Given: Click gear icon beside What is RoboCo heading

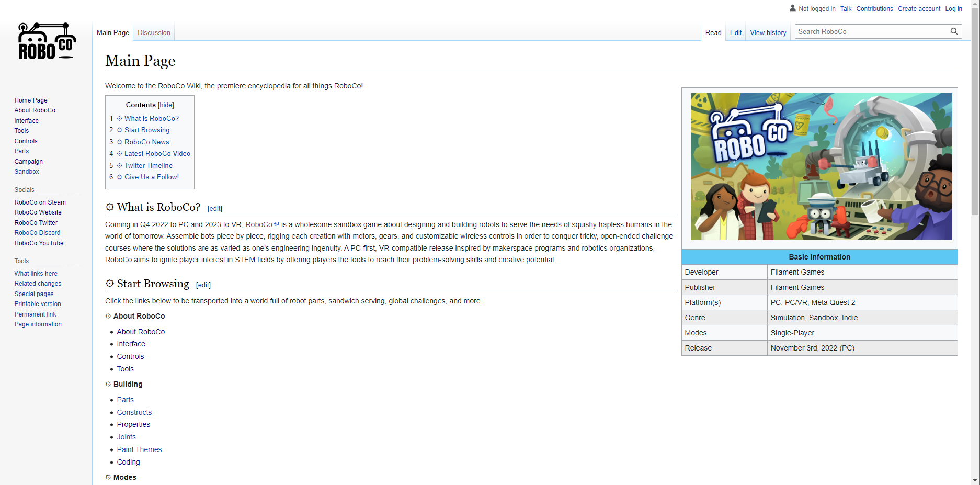Looking at the screenshot, I should pyautogui.click(x=110, y=207).
